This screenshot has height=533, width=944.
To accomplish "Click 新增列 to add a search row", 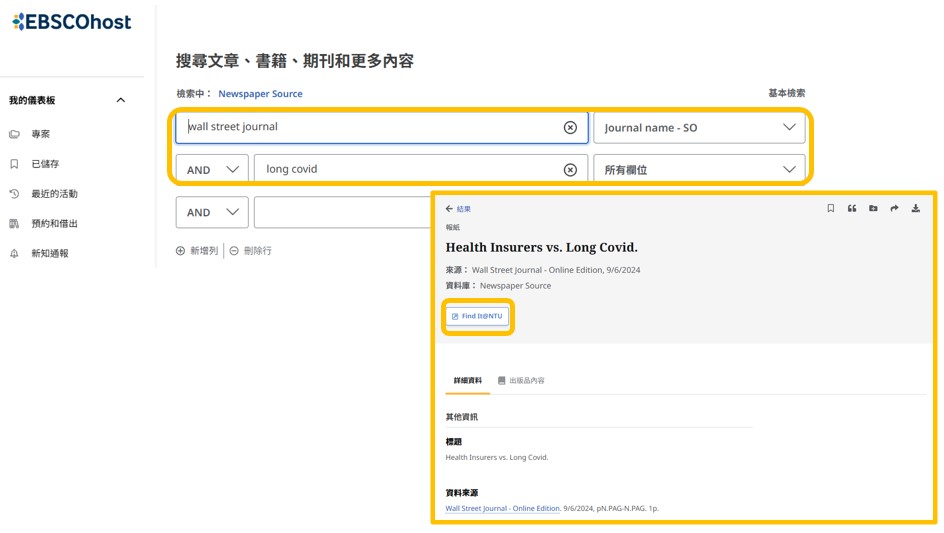I will (197, 251).
